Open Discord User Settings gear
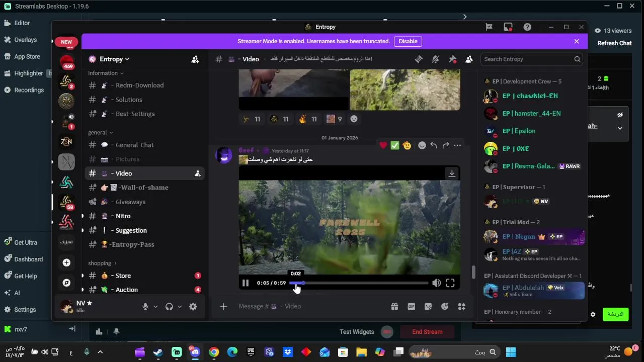The height and width of the screenshot is (362, 644). 193,307
